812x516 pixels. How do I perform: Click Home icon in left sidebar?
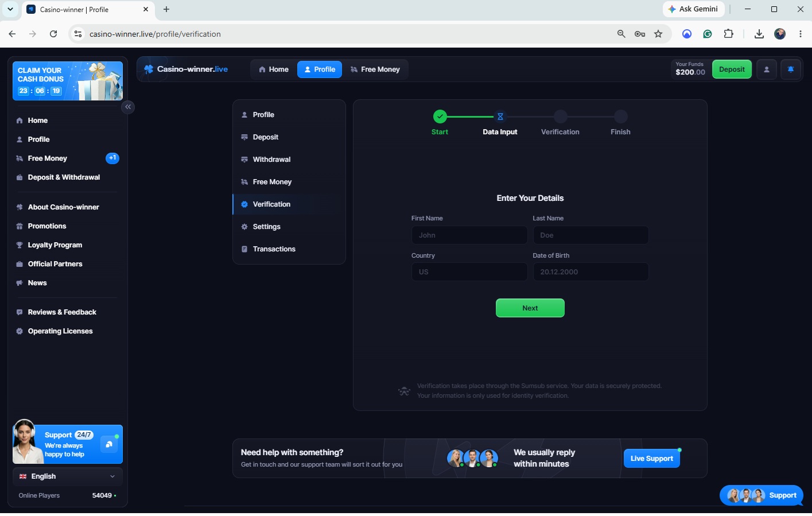coord(20,121)
